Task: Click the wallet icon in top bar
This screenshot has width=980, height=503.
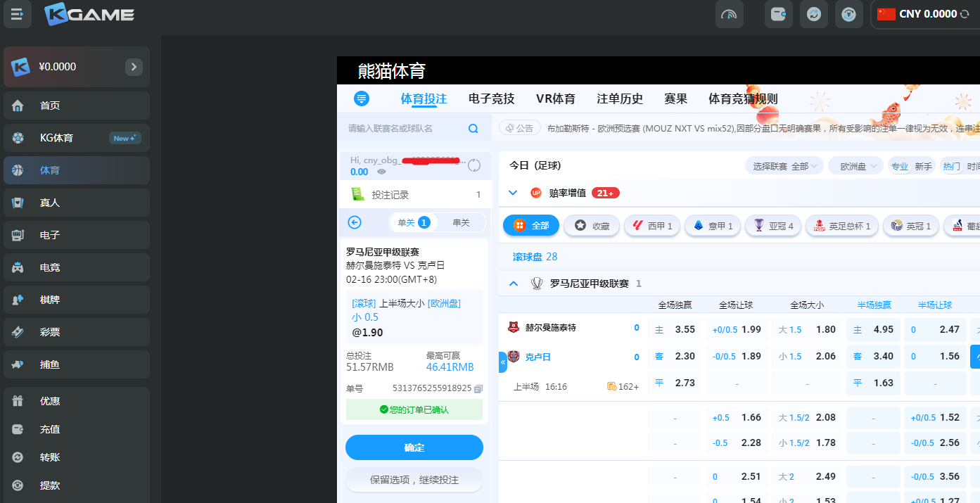Action: click(x=778, y=14)
